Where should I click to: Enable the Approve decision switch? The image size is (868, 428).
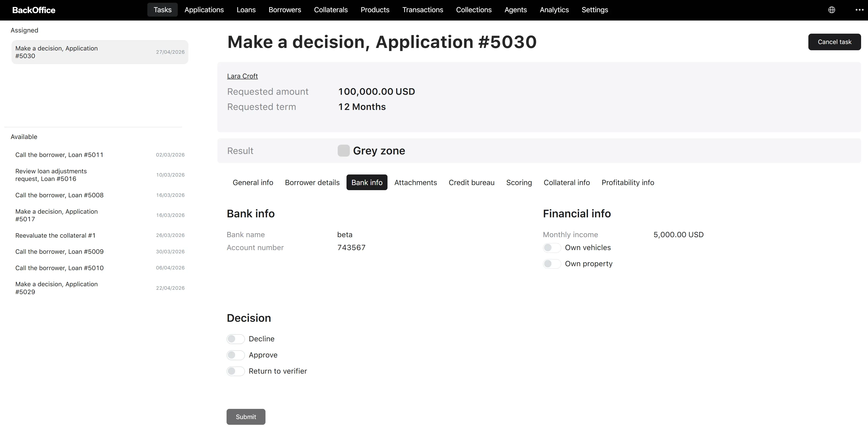point(236,355)
